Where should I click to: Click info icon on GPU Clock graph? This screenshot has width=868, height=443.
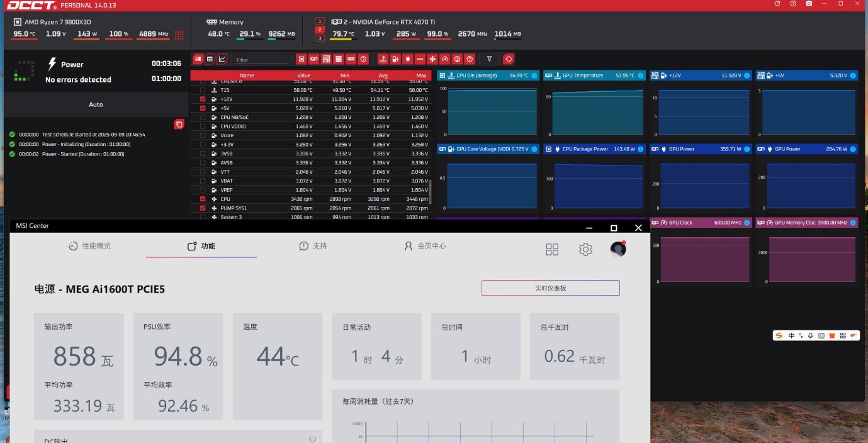click(x=747, y=223)
